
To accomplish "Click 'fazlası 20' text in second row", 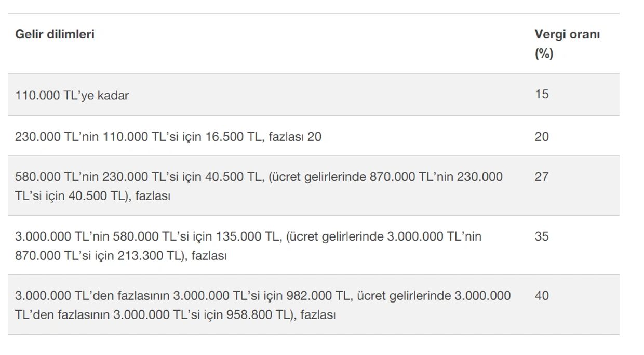I will point(295,137).
